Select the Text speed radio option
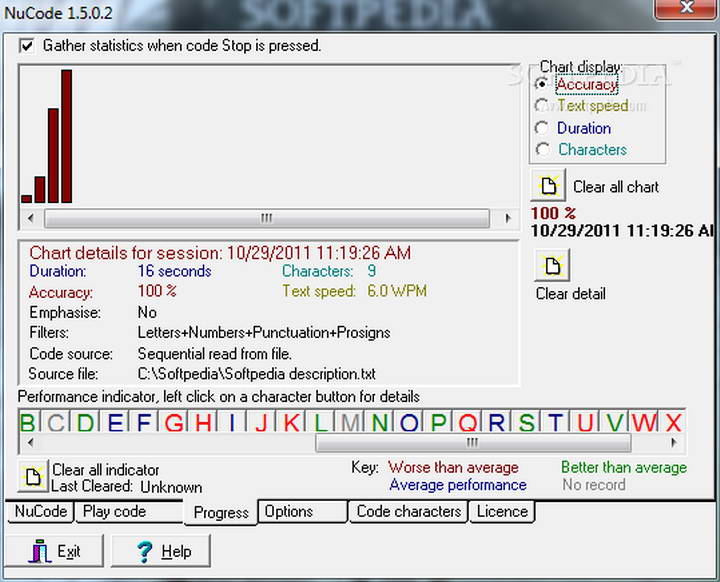This screenshot has height=582, width=720. 542,106
